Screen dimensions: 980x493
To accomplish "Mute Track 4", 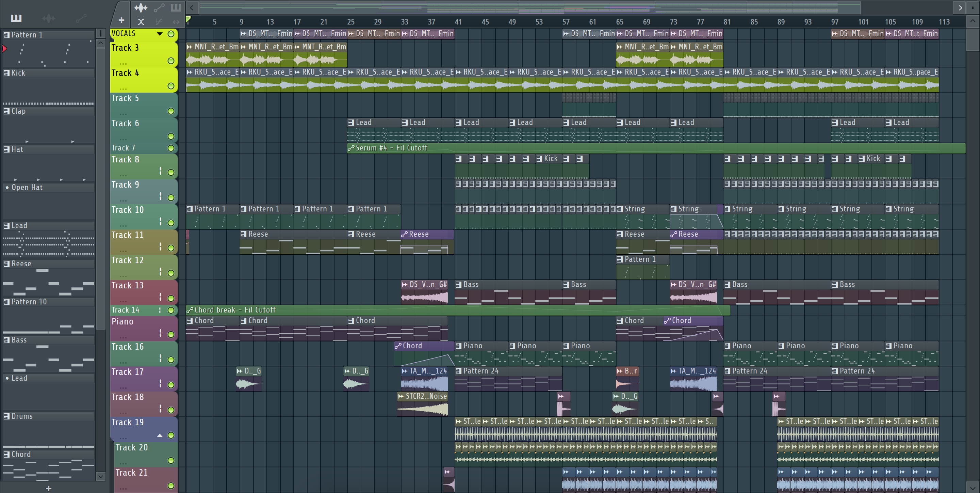I will coord(171,86).
